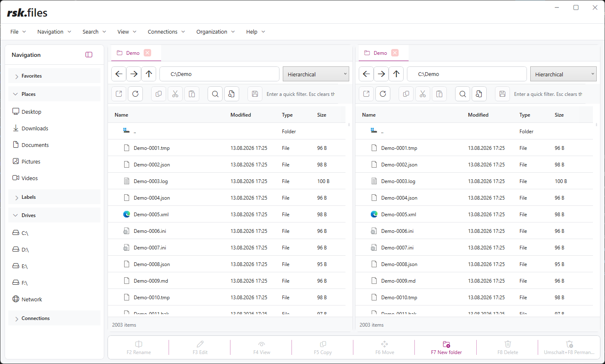605x364 pixels.
Task: Click the right pane quick filter field
Action: click(x=548, y=94)
